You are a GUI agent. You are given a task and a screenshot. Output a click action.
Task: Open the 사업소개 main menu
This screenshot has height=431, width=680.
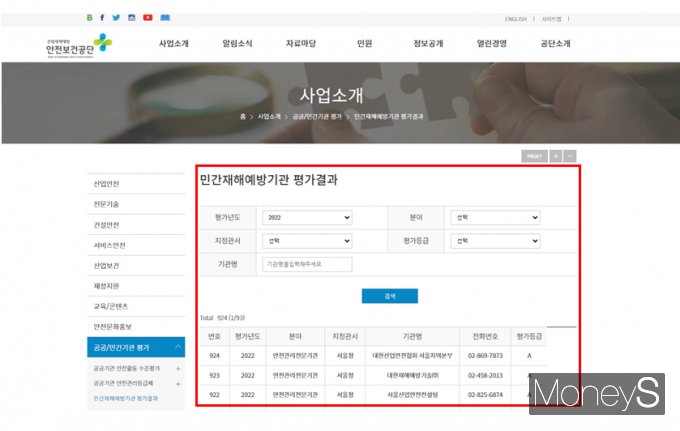tap(173, 43)
